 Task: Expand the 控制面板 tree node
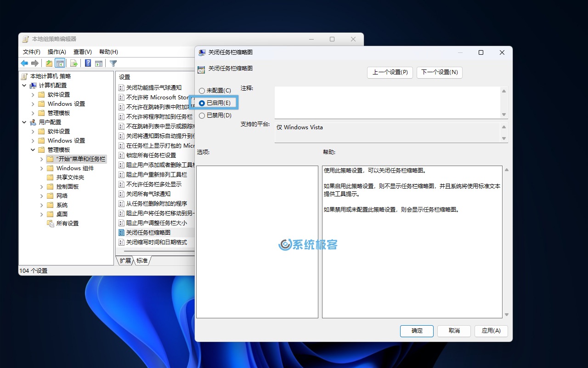[x=41, y=187]
